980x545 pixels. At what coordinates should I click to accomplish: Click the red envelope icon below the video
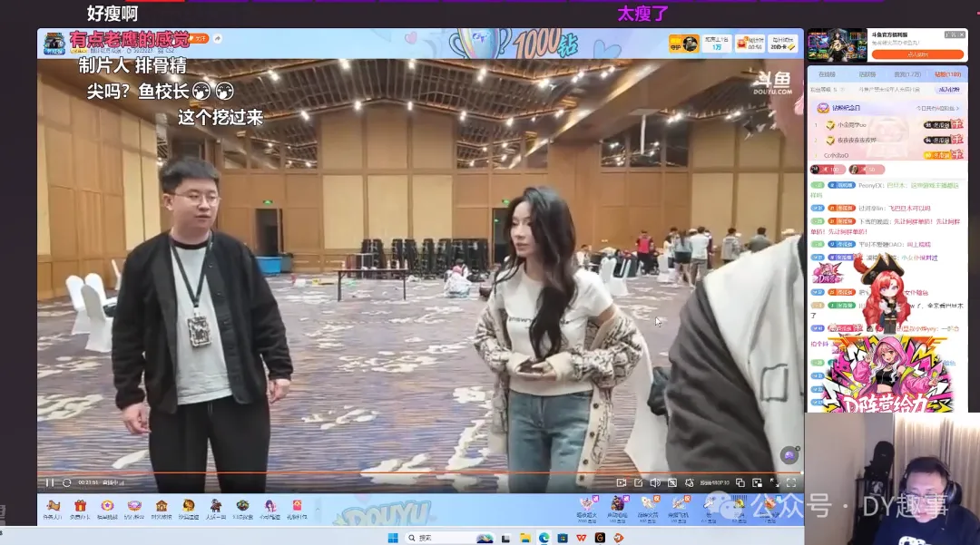point(297,508)
